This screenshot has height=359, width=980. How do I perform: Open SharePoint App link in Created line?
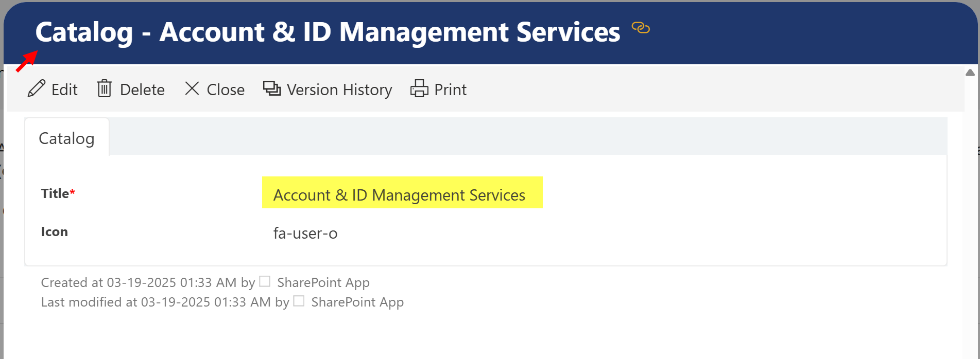pos(323,282)
